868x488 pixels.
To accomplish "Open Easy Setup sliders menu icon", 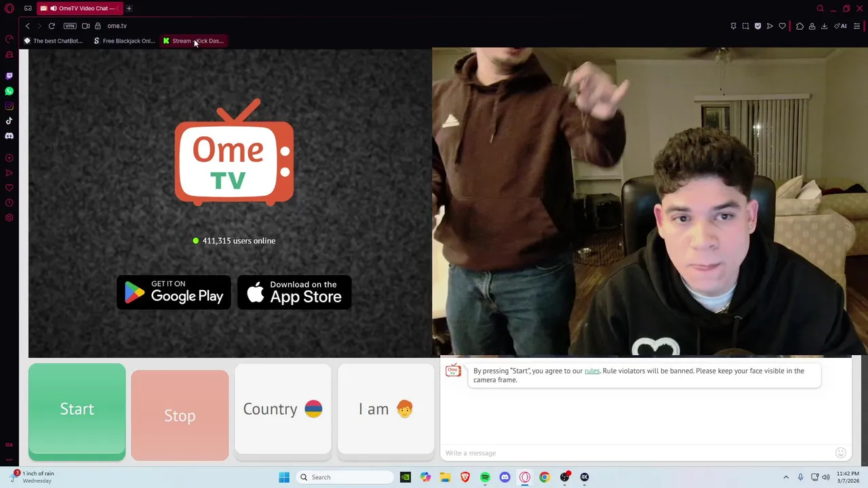I will click(856, 26).
